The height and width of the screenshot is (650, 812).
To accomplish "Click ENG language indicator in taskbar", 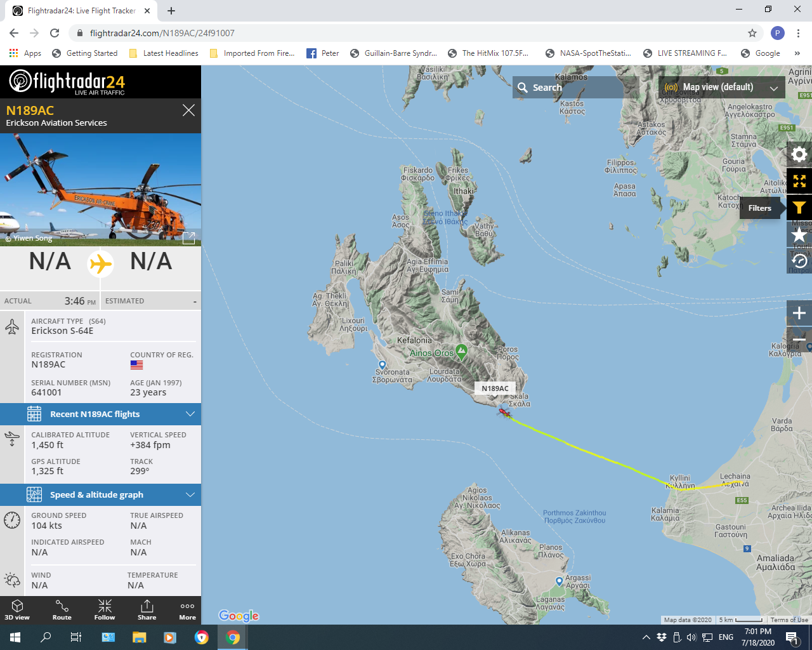I will tap(726, 637).
